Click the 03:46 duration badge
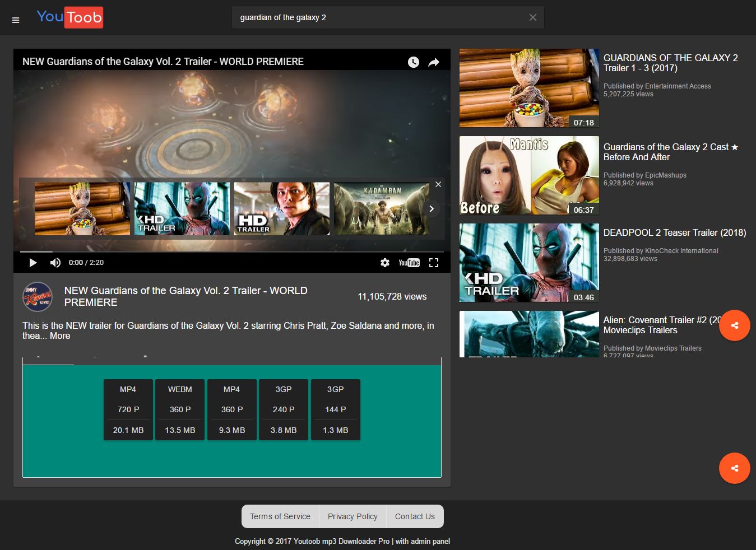 coord(584,297)
